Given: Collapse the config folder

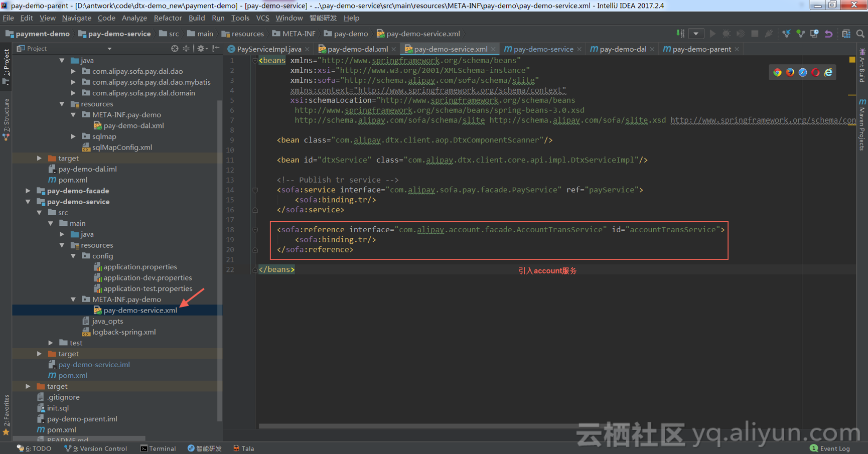Looking at the screenshot, I should coord(73,256).
